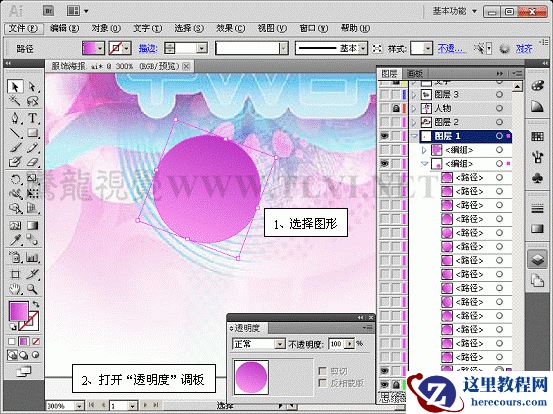Click the opacity value field showing 100
This screenshot has height=414, width=553.
coord(336,344)
